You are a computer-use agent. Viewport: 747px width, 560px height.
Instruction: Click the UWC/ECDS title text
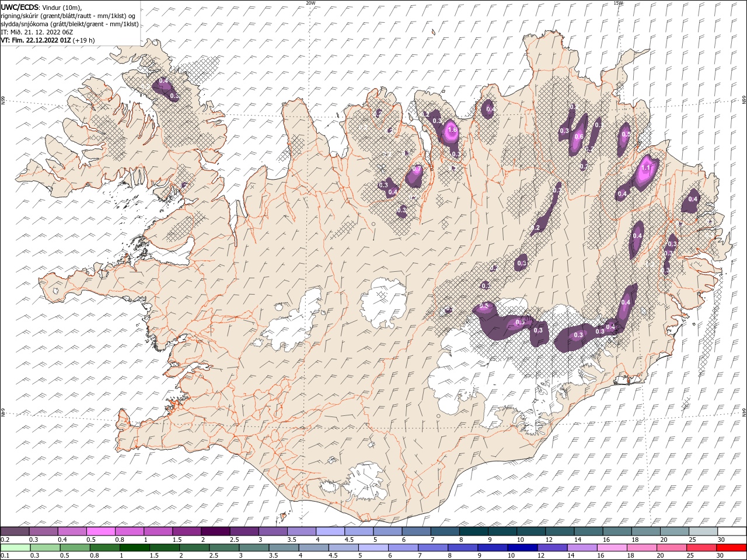(20, 6)
